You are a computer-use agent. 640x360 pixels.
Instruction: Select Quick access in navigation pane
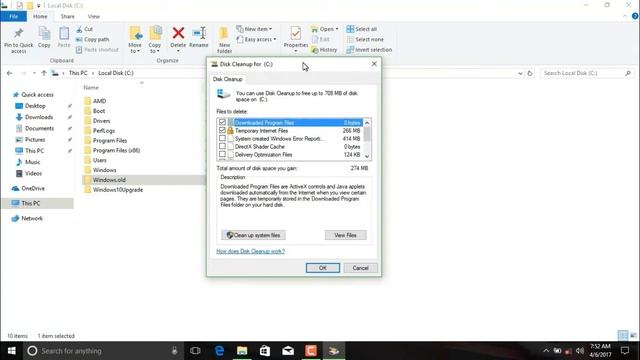tap(37, 95)
